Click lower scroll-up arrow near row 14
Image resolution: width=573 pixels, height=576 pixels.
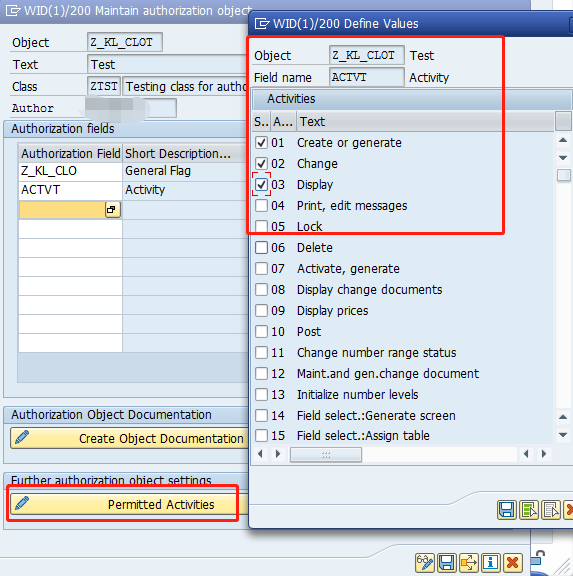563,417
